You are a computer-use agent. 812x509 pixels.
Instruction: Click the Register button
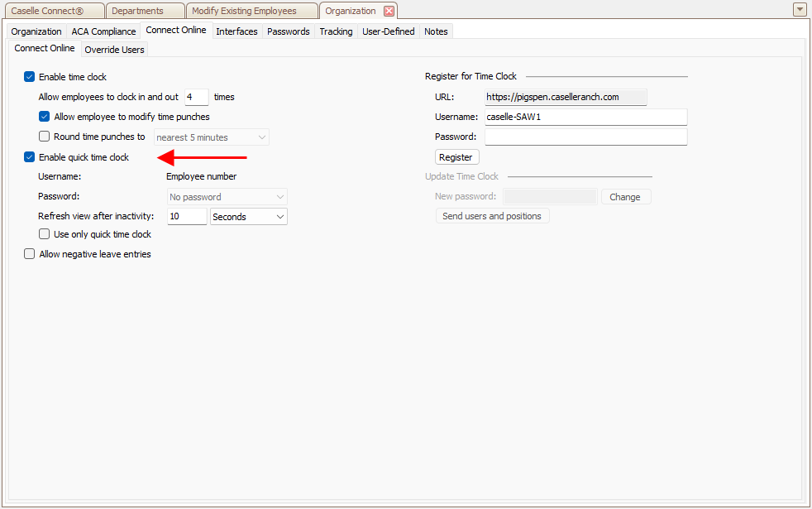click(x=456, y=157)
